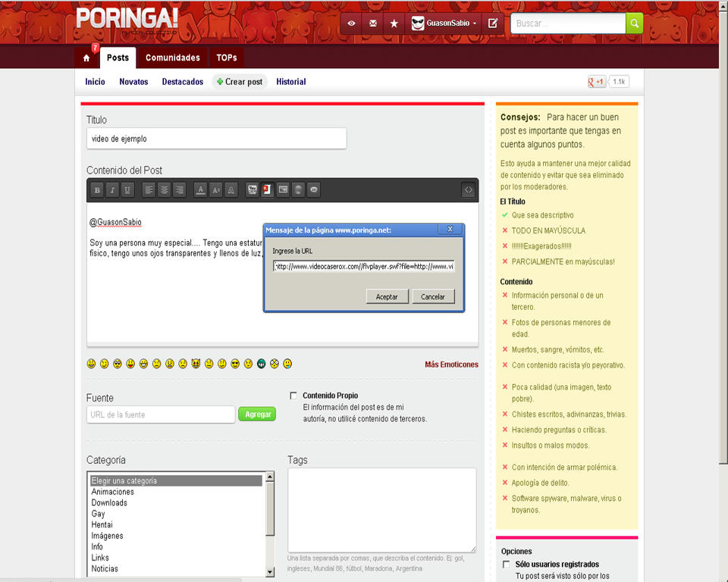Toggle italic text in editor toolbar
The image size is (728, 582).
tap(112, 190)
